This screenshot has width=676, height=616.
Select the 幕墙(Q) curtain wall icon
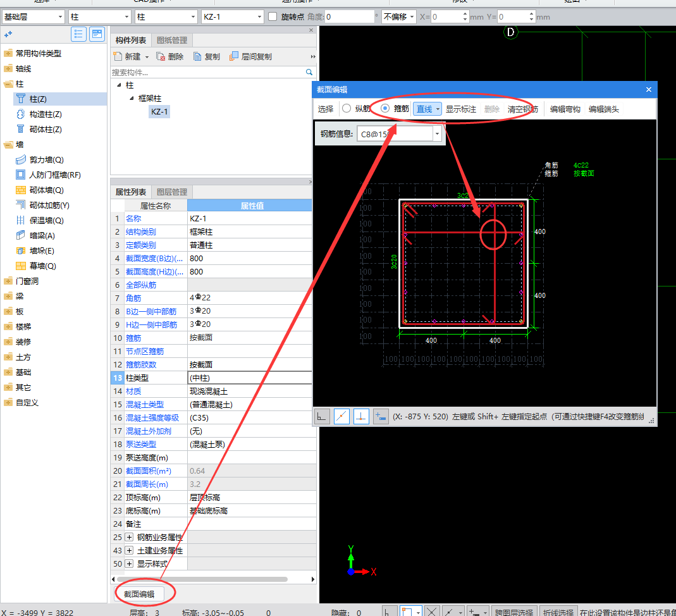click(20, 266)
